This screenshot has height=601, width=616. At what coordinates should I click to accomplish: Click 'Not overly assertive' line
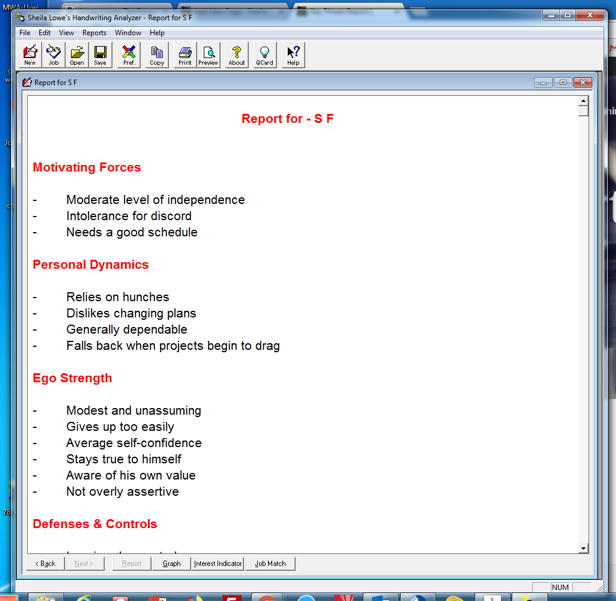[x=123, y=491]
